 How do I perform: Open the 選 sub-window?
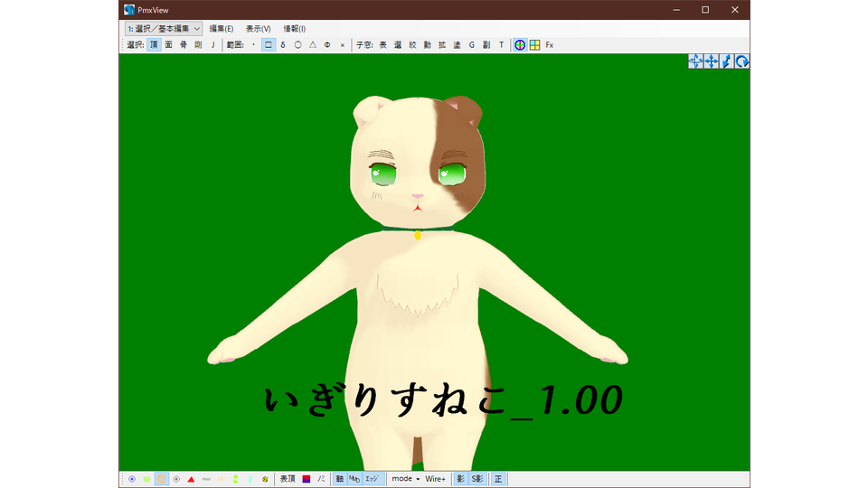[398, 45]
